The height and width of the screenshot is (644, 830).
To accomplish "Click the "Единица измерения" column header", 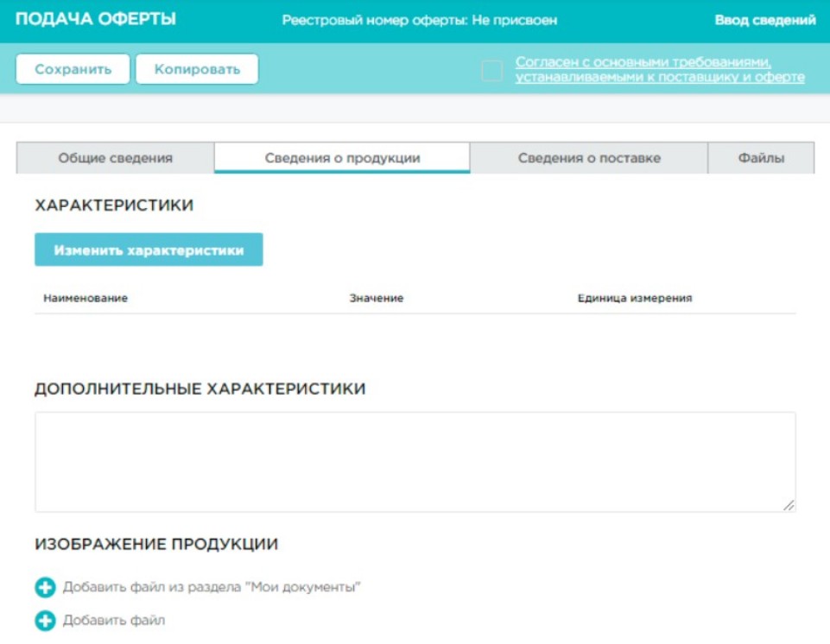I will click(635, 298).
